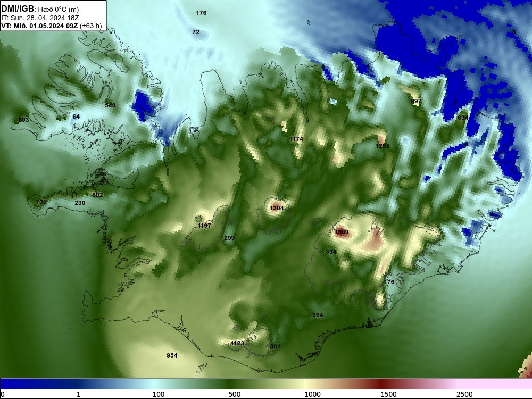
Task: Click the color scale tick label "1000"
Action: pos(312,394)
